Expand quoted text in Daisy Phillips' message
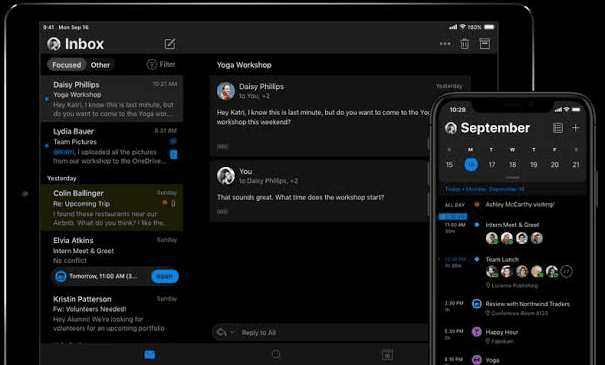The width and height of the screenshot is (605, 365). [x=222, y=146]
